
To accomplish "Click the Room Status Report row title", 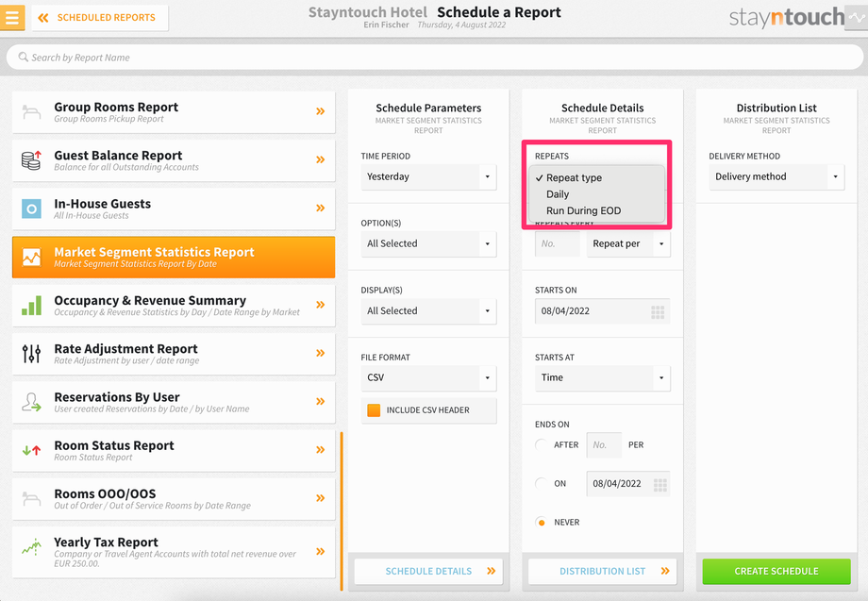I will coord(114,445).
